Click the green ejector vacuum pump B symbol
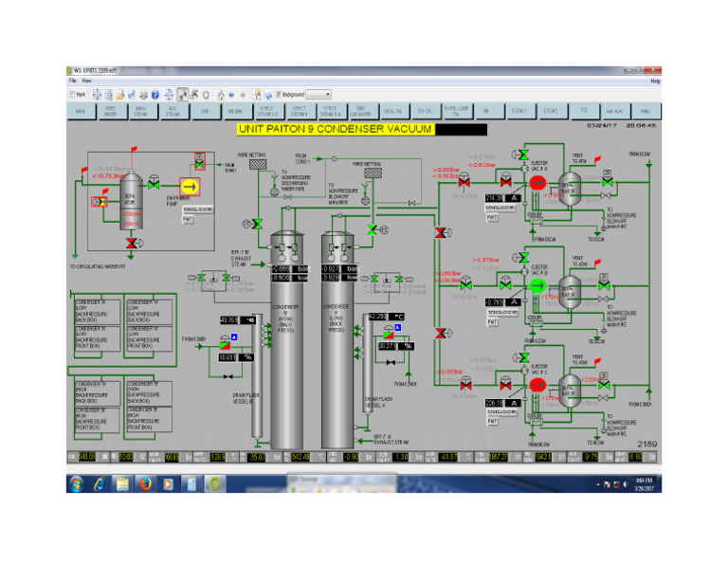 537,286
